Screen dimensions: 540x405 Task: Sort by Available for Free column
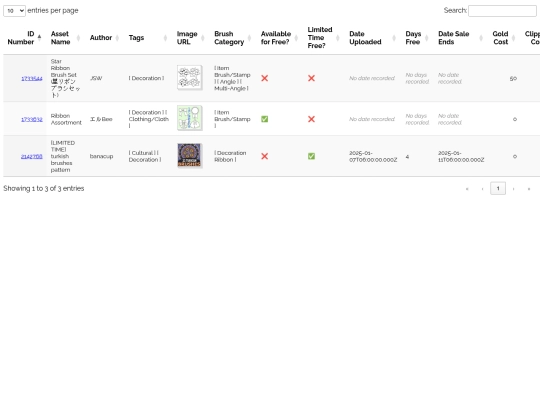click(279, 38)
